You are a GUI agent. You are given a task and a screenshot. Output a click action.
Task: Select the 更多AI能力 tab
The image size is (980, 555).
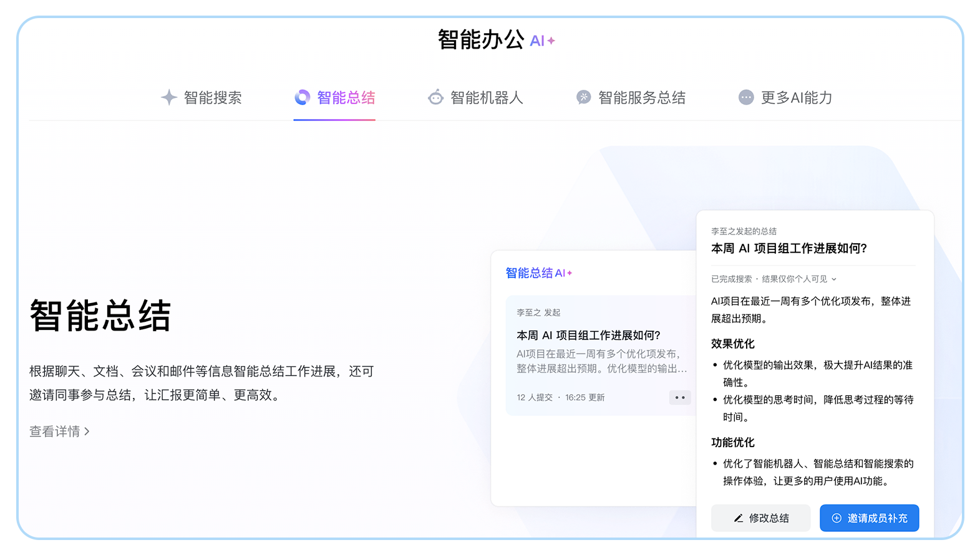click(796, 98)
